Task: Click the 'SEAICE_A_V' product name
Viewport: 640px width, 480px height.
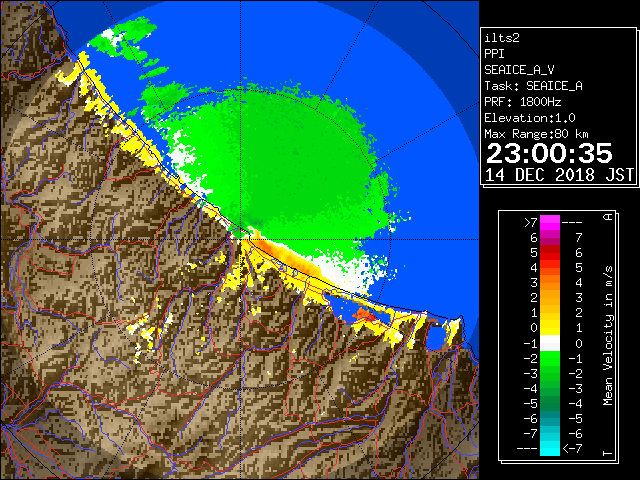Action: click(x=519, y=70)
